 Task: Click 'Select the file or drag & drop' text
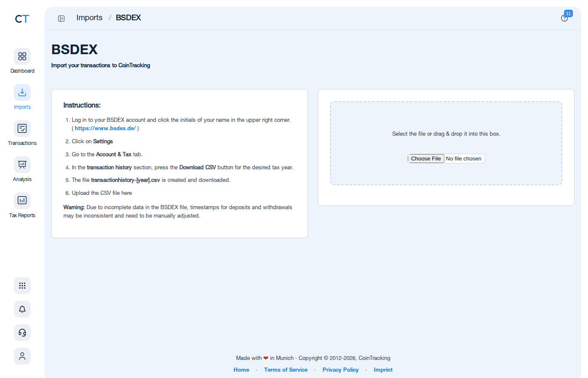tap(446, 134)
